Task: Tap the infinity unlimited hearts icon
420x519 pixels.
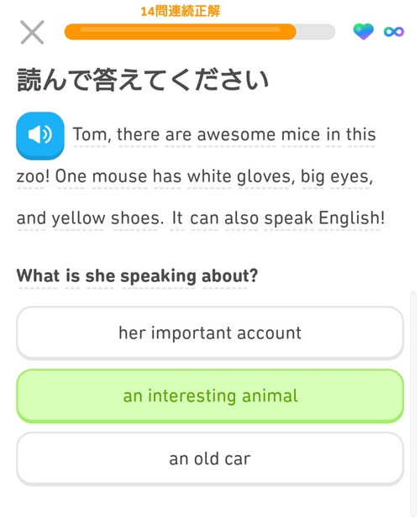Action: [x=394, y=32]
